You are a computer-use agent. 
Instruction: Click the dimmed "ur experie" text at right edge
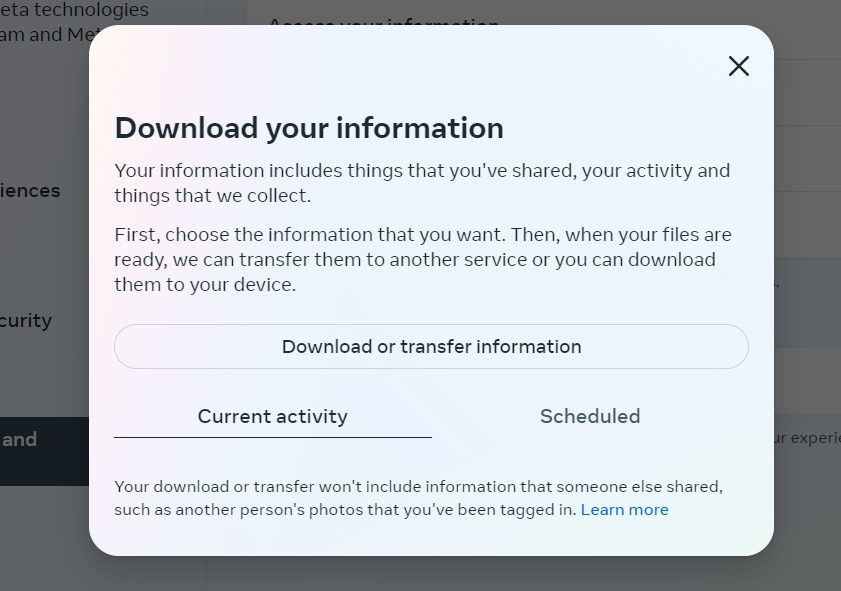(807, 438)
